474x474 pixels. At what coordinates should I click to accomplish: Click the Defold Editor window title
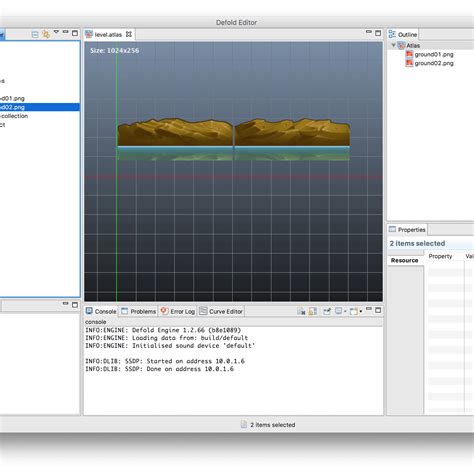click(236, 23)
